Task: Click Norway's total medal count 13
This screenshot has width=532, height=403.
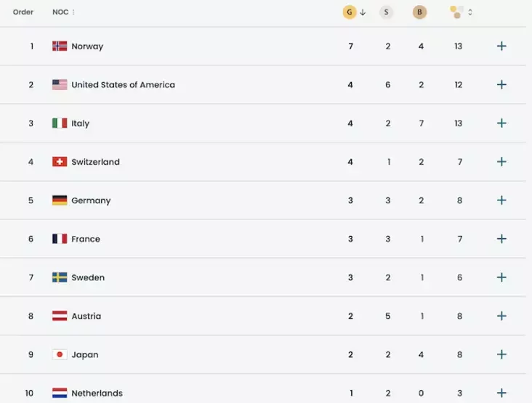Action: pyautogui.click(x=459, y=46)
